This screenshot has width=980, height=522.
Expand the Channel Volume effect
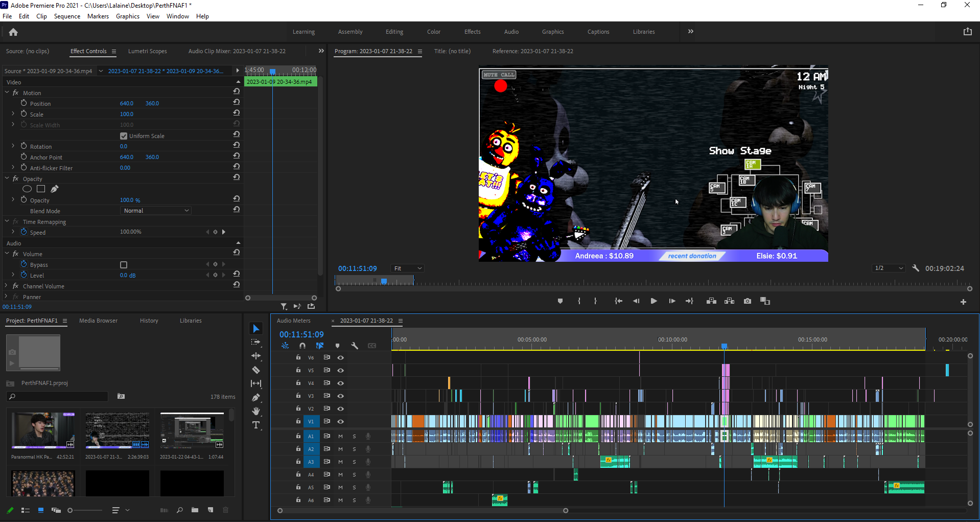pyautogui.click(x=7, y=286)
